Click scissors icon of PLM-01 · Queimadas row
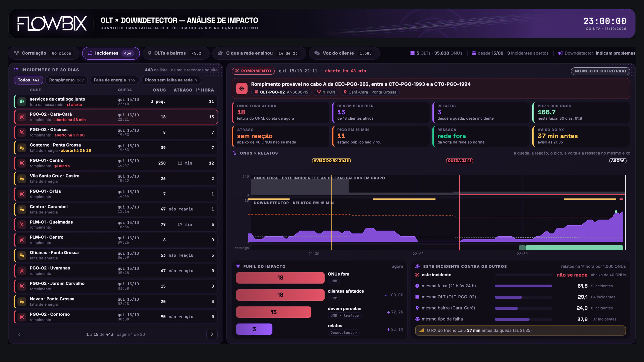 point(22,224)
